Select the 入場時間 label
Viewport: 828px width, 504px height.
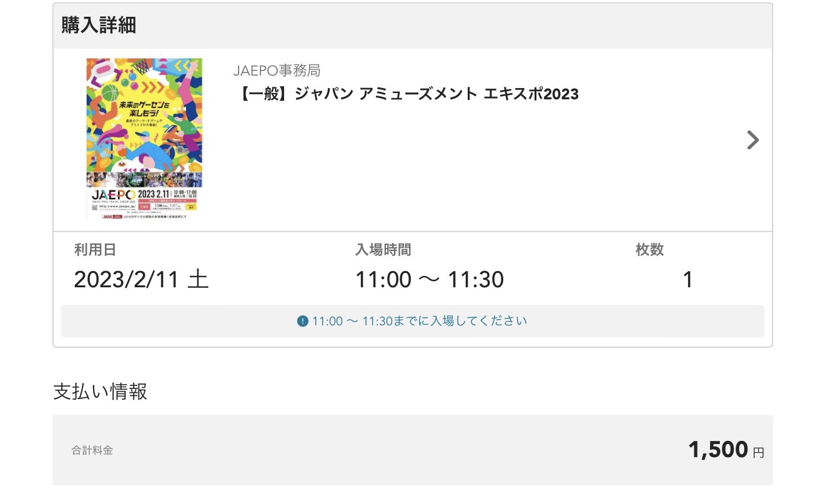[383, 250]
